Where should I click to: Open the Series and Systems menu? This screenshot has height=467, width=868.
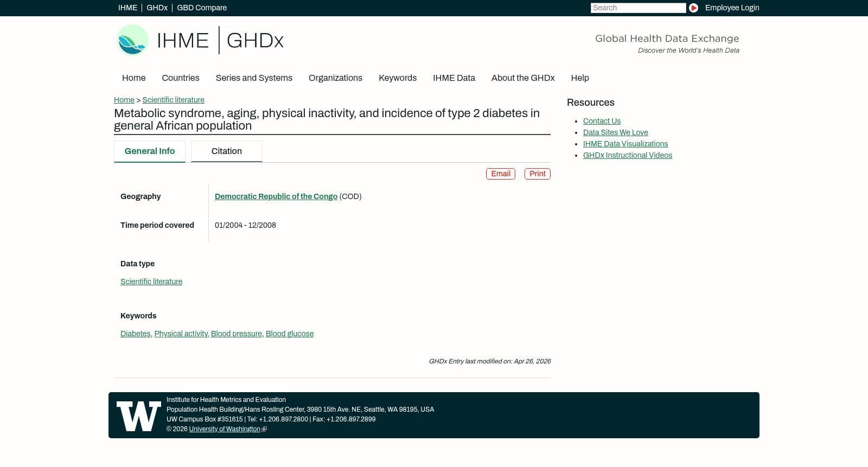[254, 78]
